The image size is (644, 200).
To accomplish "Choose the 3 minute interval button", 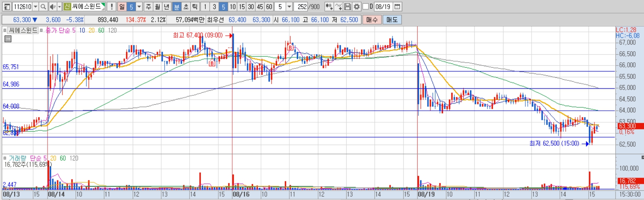I will (x=215, y=7).
